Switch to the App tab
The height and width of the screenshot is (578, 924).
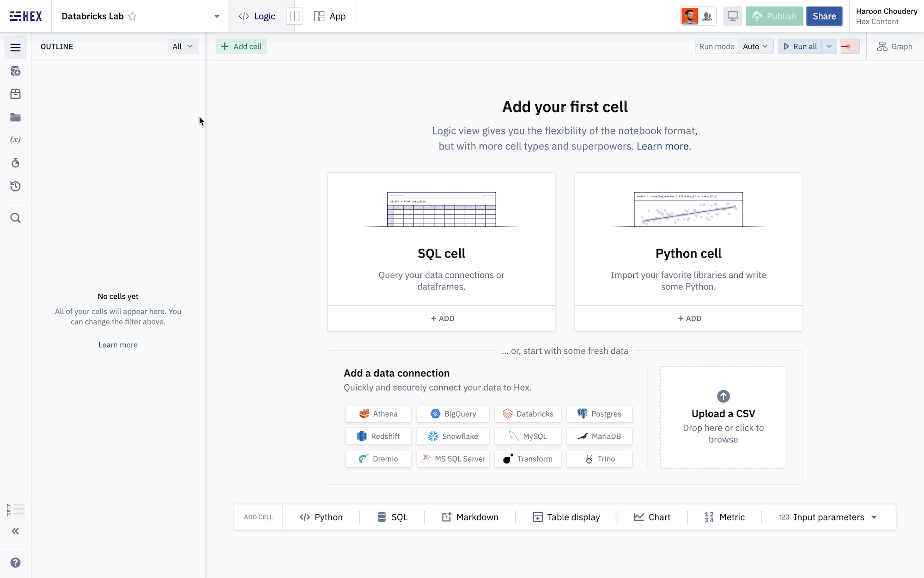[330, 16]
